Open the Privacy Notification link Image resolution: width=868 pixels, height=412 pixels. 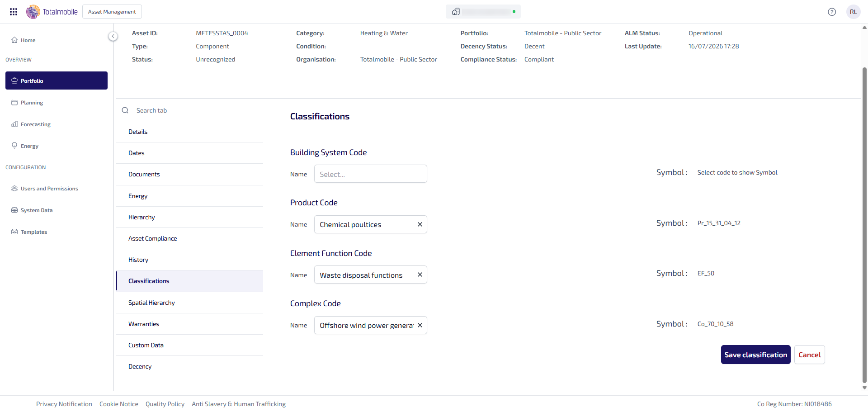(x=64, y=404)
